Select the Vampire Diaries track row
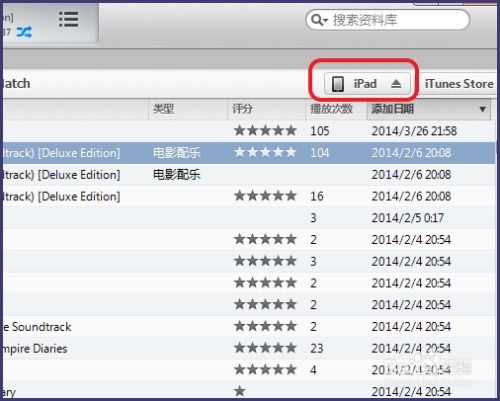 [248, 348]
